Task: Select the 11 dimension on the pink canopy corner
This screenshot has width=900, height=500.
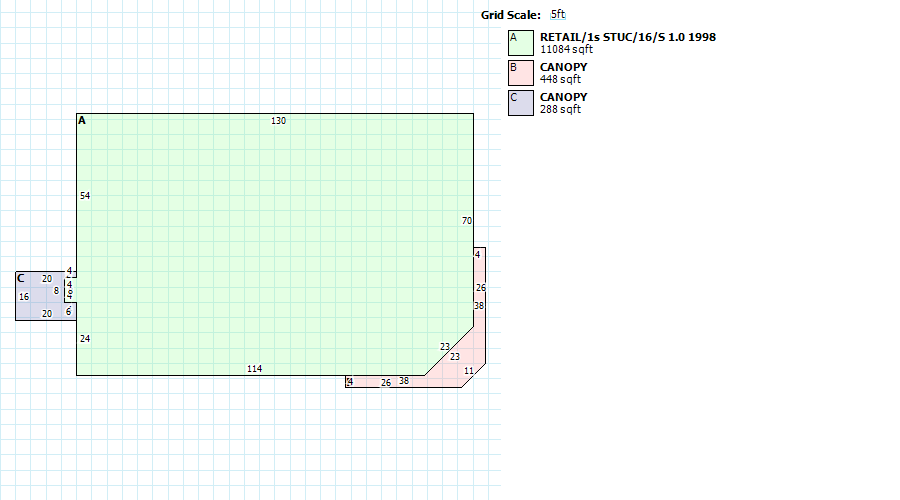Action: click(468, 371)
